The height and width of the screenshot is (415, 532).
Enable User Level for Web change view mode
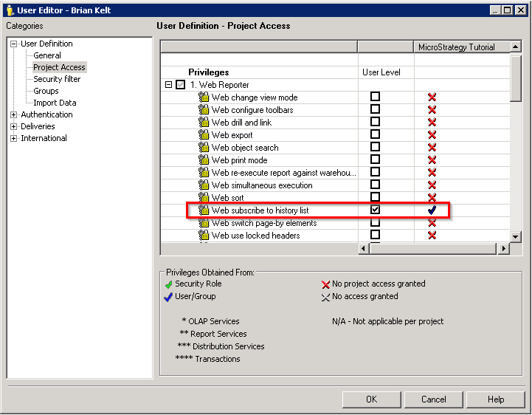click(375, 97)
